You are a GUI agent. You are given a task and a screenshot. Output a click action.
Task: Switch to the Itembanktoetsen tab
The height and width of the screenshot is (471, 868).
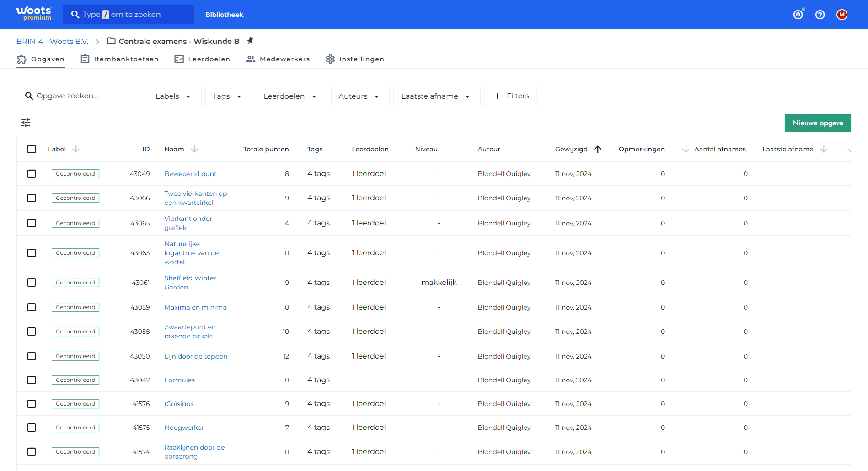pyautogui.click(x=120, y=59)
